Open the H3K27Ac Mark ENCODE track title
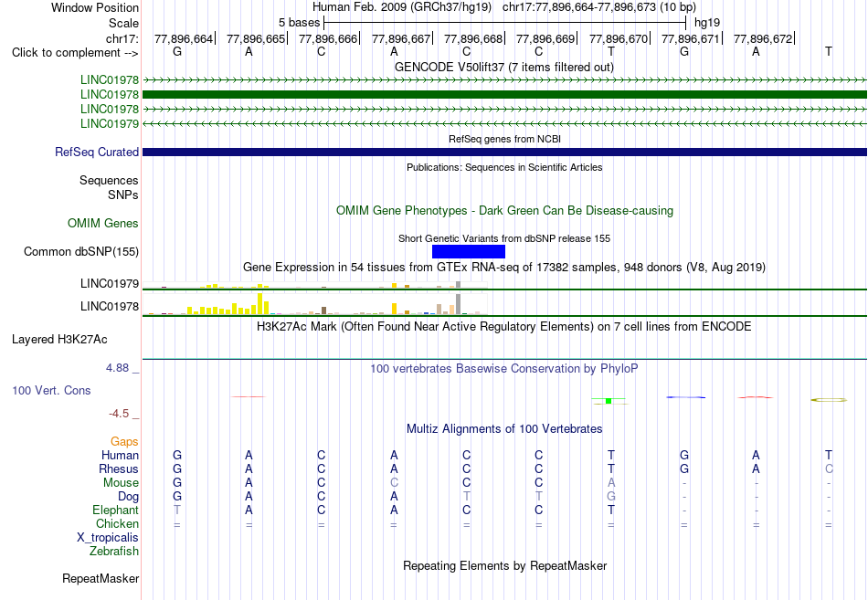 (504, 327)
